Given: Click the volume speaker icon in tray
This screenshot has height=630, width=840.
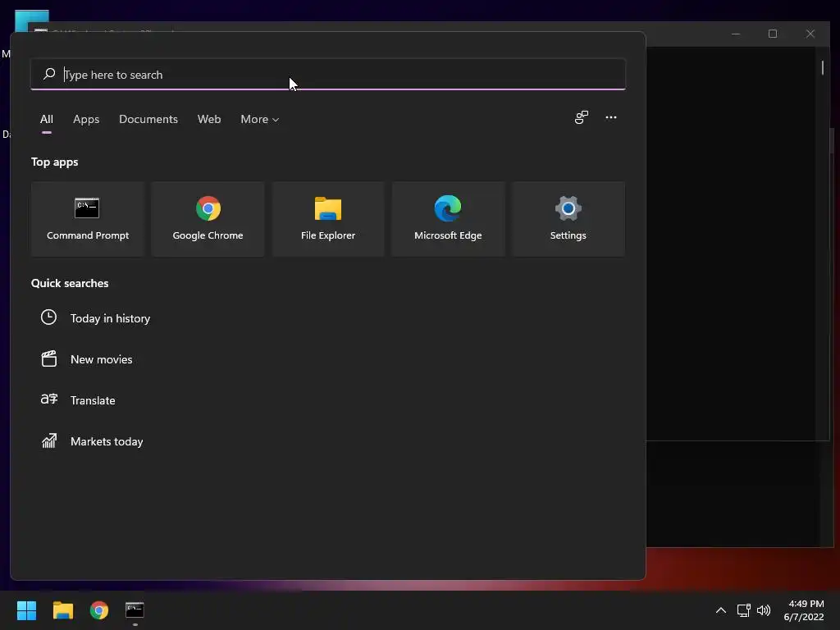Looking at the screenshot, I should pos(764,610).
